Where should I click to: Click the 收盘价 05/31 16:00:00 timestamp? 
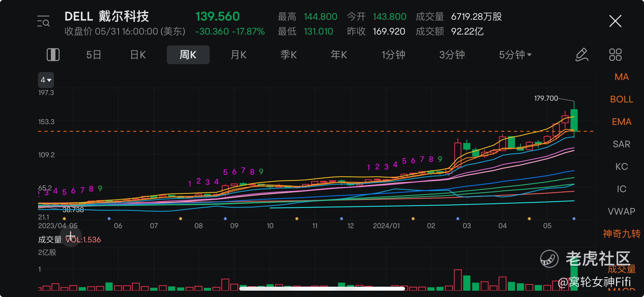tap(125, 31)
